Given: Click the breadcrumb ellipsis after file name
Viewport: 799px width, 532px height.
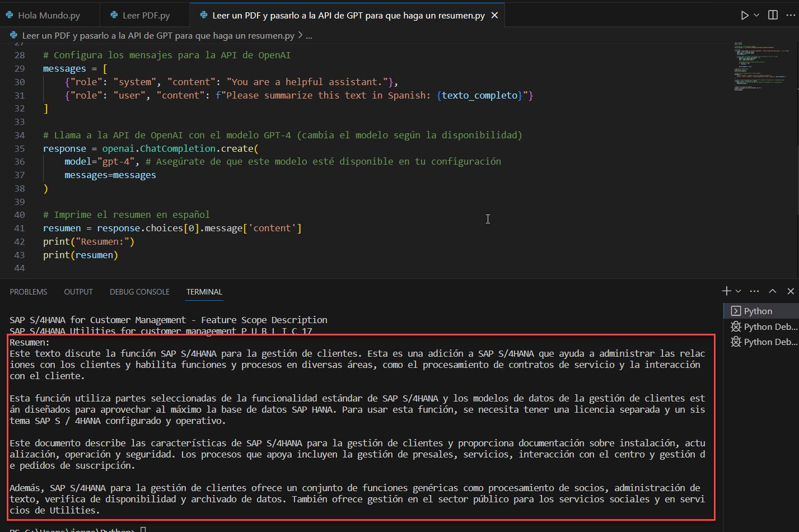Looking at the screenshot, I should [x=309, y=35].
